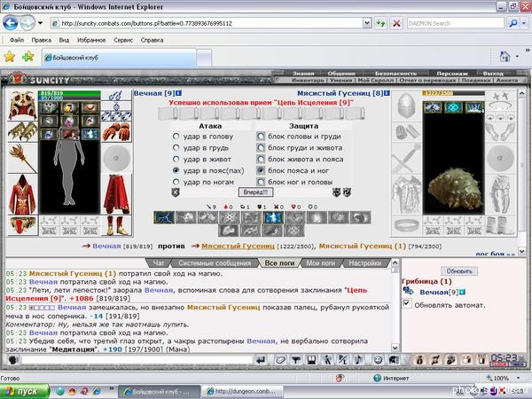Expand the address bar URL dropdown
Viewport: 532px width, 399px height.
coord(367,23)
